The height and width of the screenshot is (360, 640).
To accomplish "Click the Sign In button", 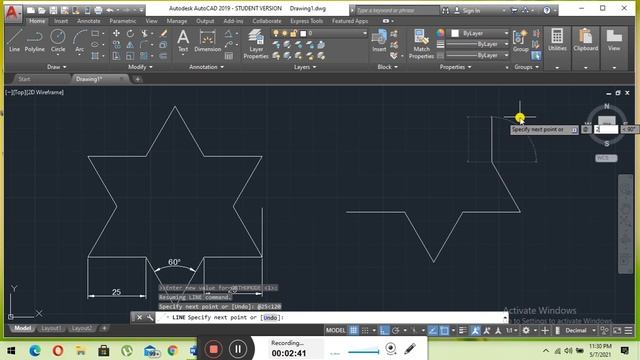I will 468,11.
